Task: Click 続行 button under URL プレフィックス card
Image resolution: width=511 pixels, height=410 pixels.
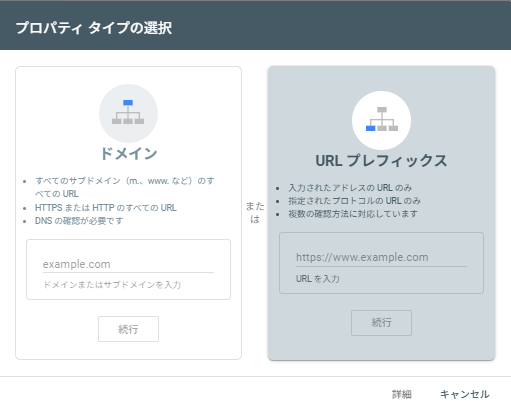Action: click(381, 323)
